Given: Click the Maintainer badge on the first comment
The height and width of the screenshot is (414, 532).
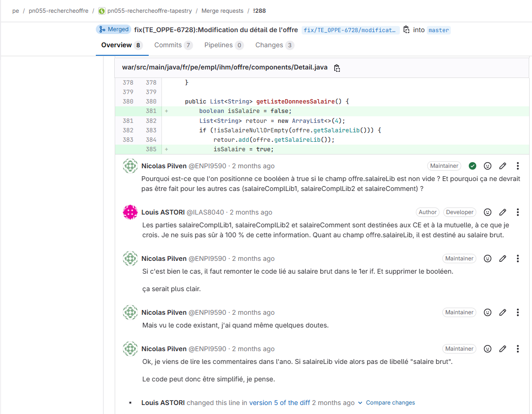Looking at the screenshot, I should (x=444, y=165).
